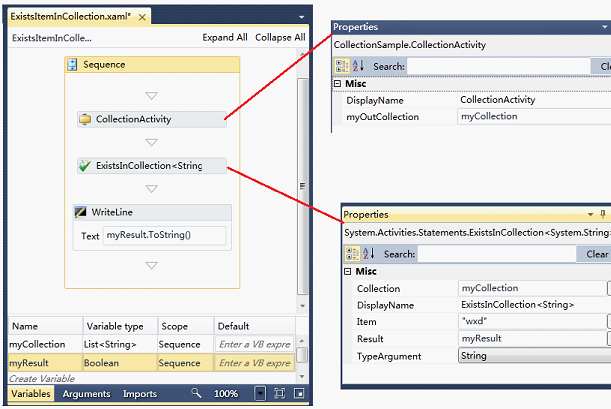Click the 100% zoom value

point(226,394)
